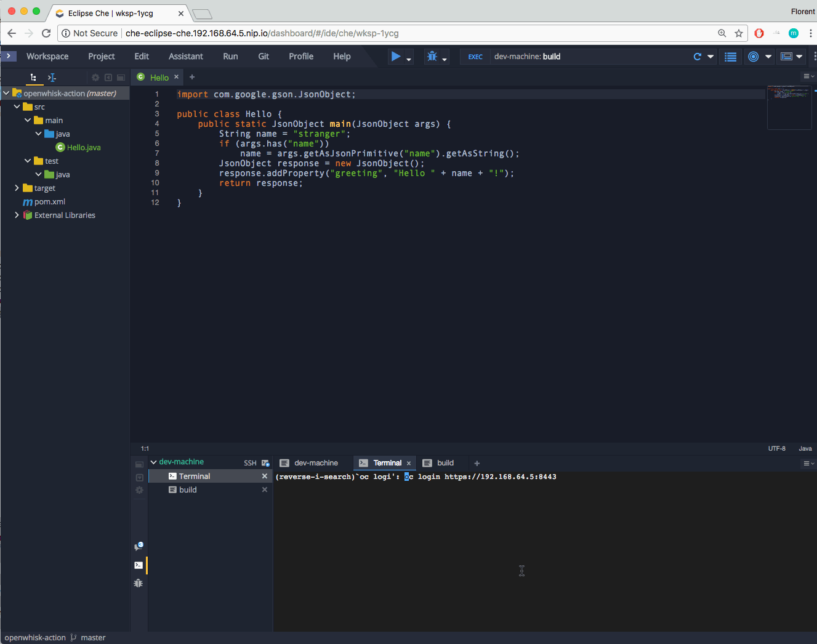
Task: Collapse the dev-machine process group
Action: pos(153,462)
